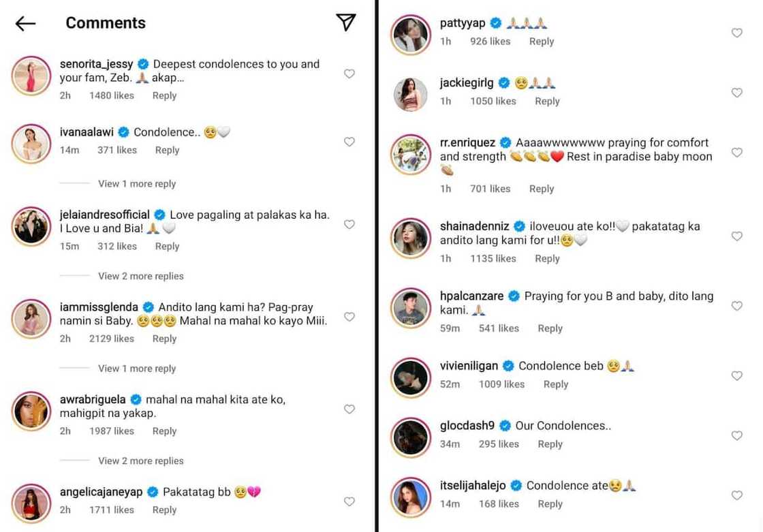
Task: Expand 'View 1 more reply' under ivanaalawi
Action: [136, 184]
